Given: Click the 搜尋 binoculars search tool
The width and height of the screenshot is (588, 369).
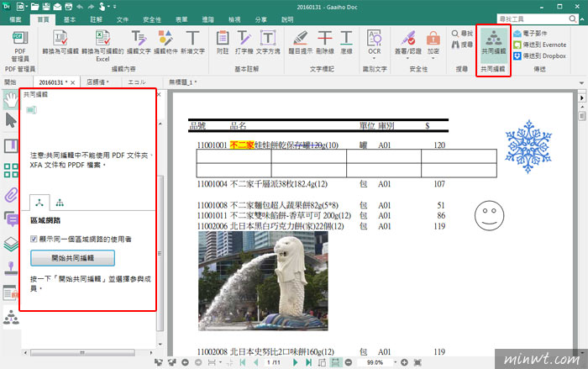Looking at the screenshot, I should point(462,45).
